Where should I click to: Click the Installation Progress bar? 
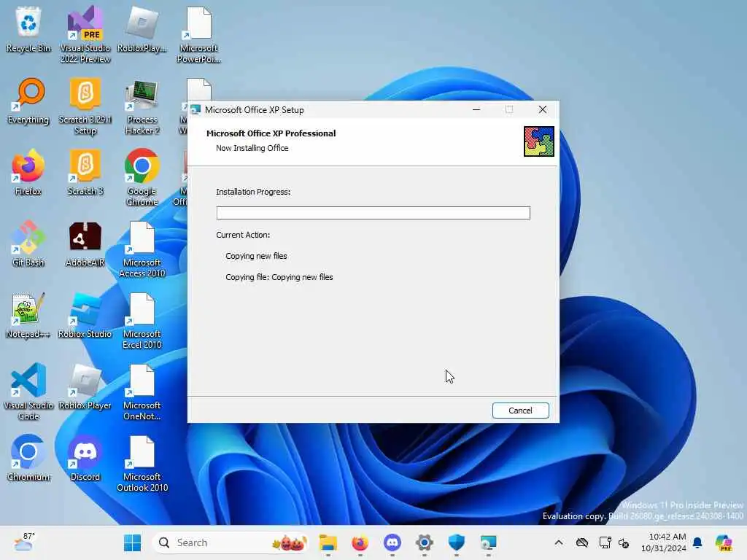click(x=373, y=213)
